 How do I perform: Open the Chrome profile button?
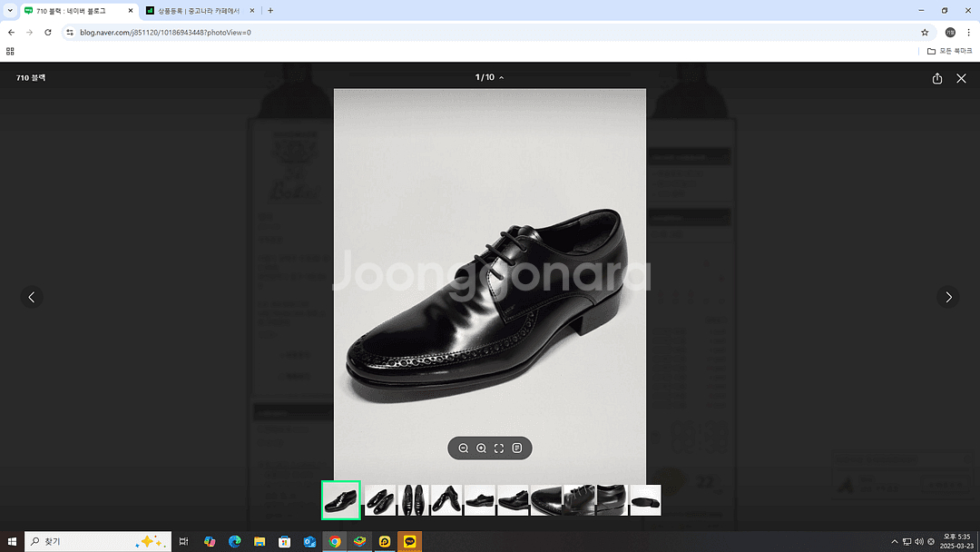click(x=950, y=33)
